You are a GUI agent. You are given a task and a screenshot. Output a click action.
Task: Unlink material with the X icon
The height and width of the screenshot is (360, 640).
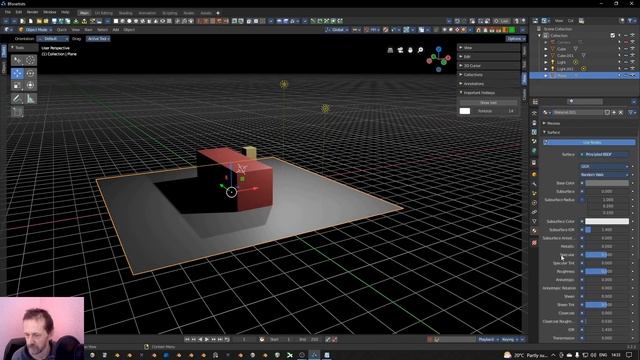[621, 112]
